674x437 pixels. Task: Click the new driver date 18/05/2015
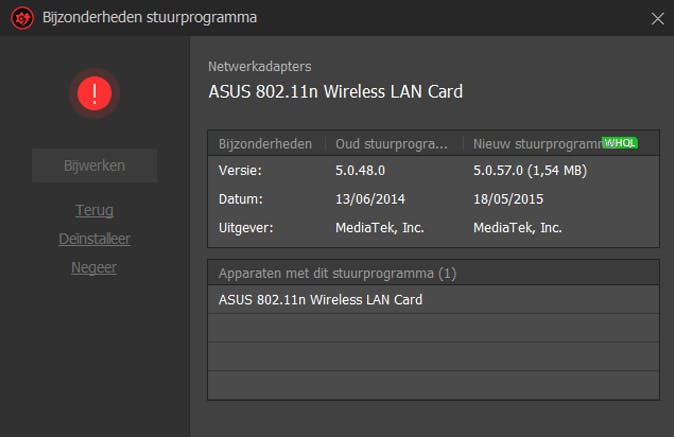[509, 199]
